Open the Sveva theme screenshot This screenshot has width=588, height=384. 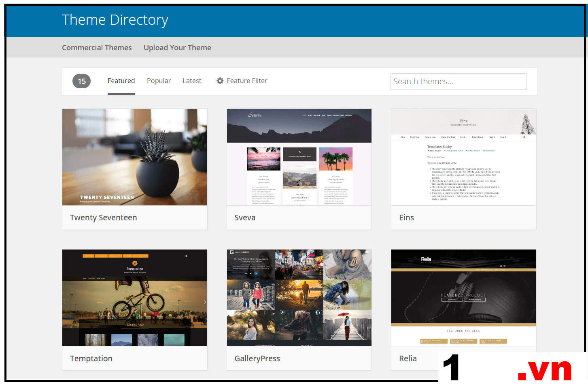click(299, 157)
